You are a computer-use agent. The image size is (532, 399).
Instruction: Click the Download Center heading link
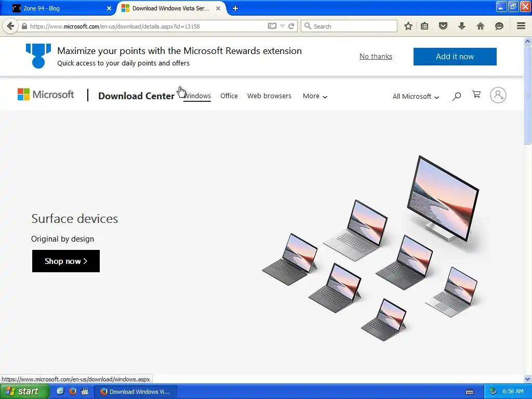[136, 96]
